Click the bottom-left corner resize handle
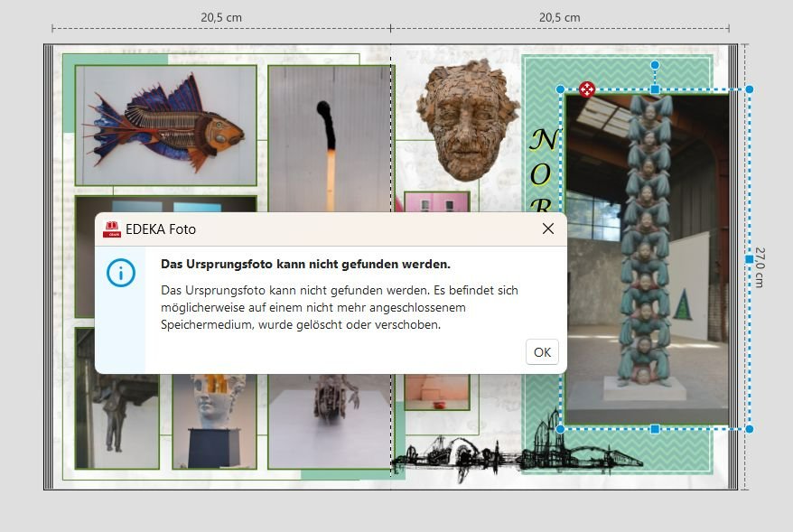This screenshot has height=532, width=793. (560, 429)
